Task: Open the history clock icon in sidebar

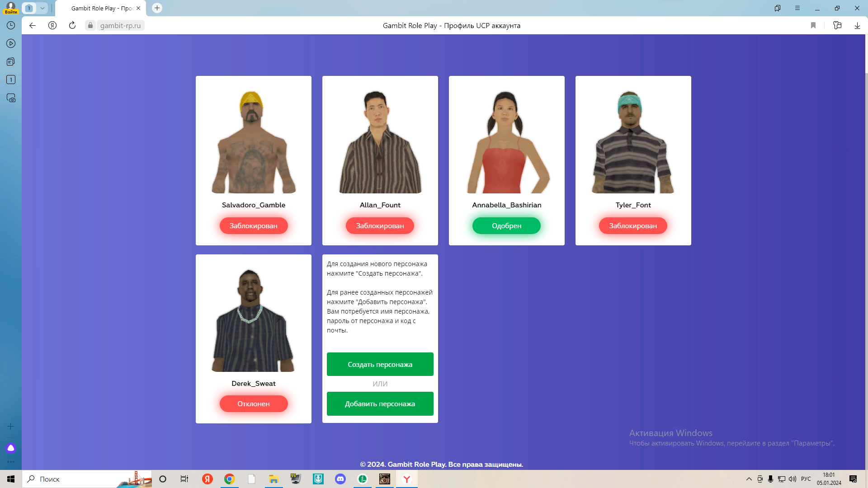Action: pyautogui.click(x=11, y=26)
